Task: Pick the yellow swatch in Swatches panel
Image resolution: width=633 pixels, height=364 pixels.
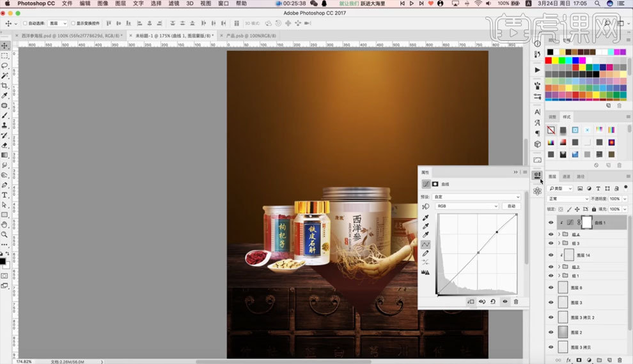Action: [555, 61]
